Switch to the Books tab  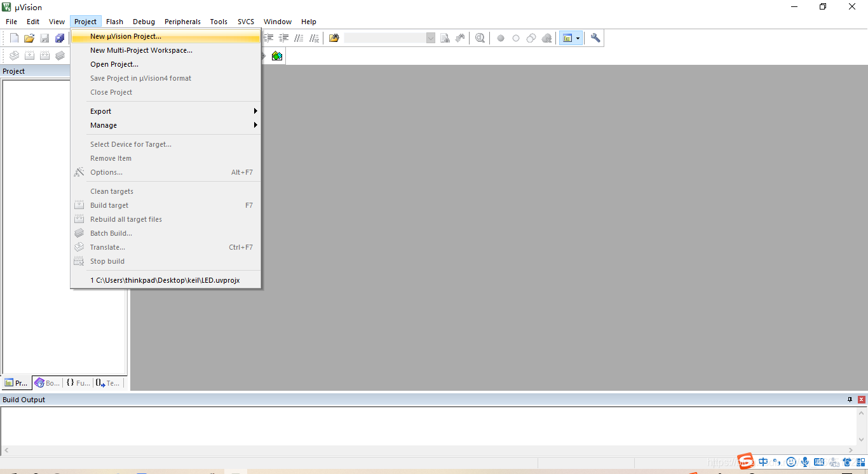(48, 383)
